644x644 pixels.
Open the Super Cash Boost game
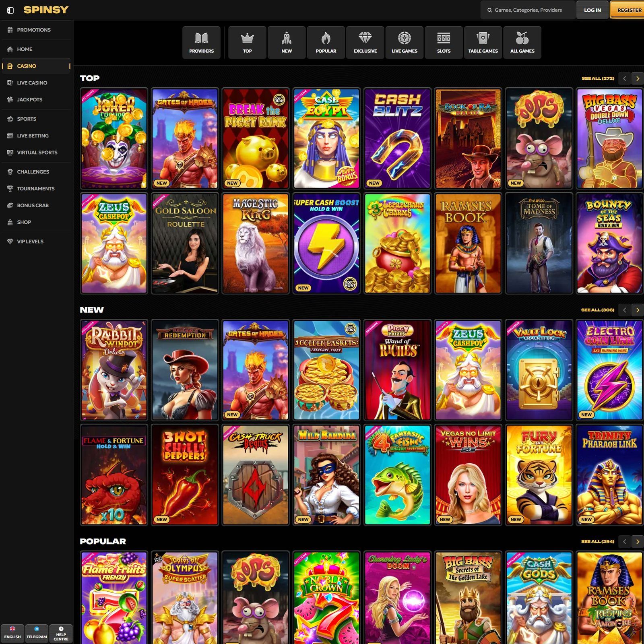(x=326, y=243)
